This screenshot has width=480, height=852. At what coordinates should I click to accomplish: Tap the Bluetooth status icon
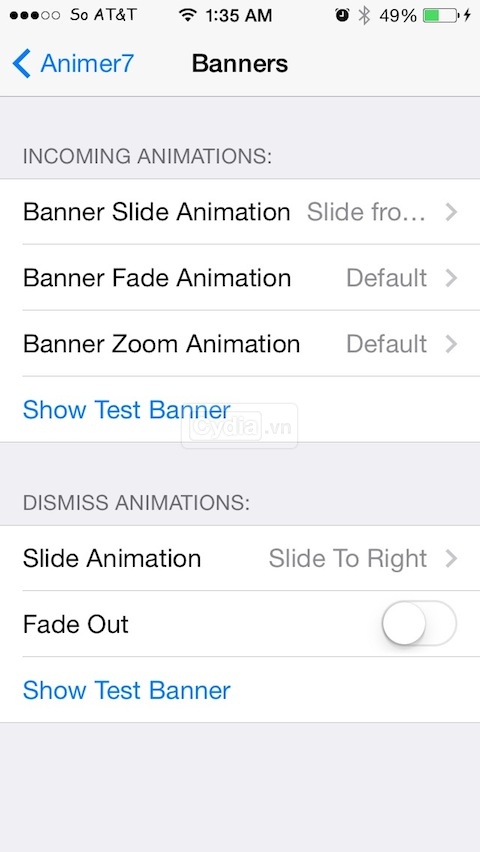pos(364,15)
